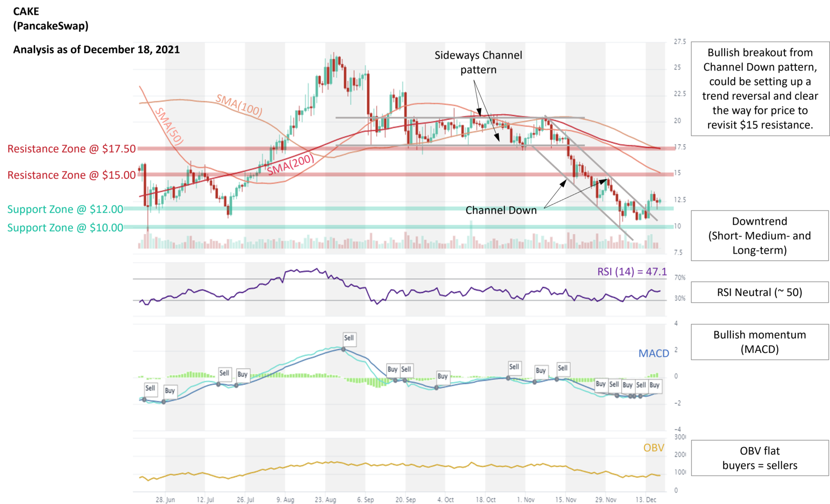Screen dimensions: 830x504
Task: Click the 30% RSI axis label
Action: [x=680, y=298]
